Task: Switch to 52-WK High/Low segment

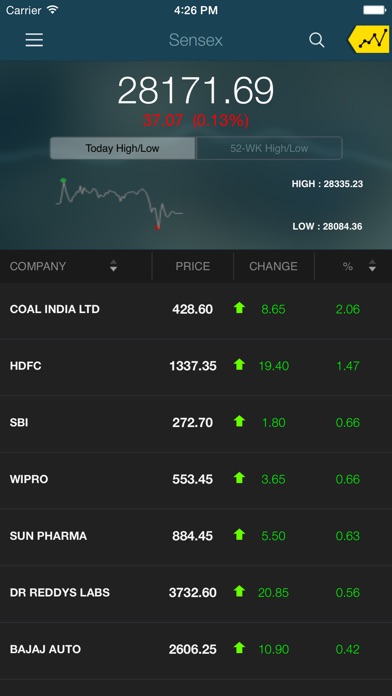Action: [269, 148]
